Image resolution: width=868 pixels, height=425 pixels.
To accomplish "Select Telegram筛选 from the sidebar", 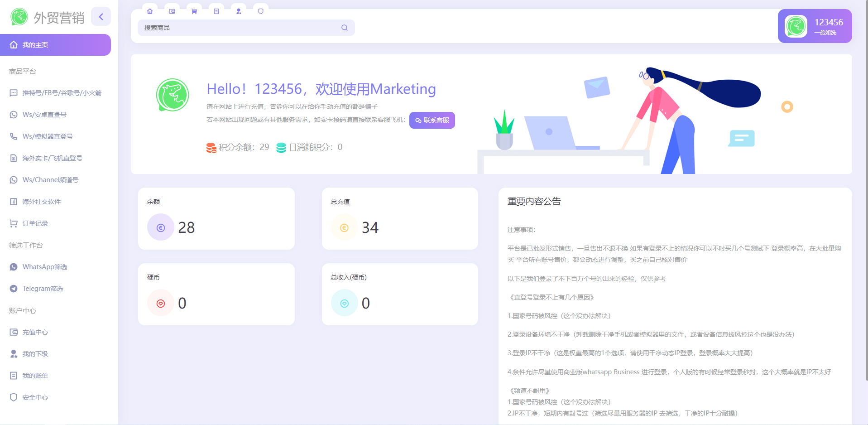I will [43, 289].
